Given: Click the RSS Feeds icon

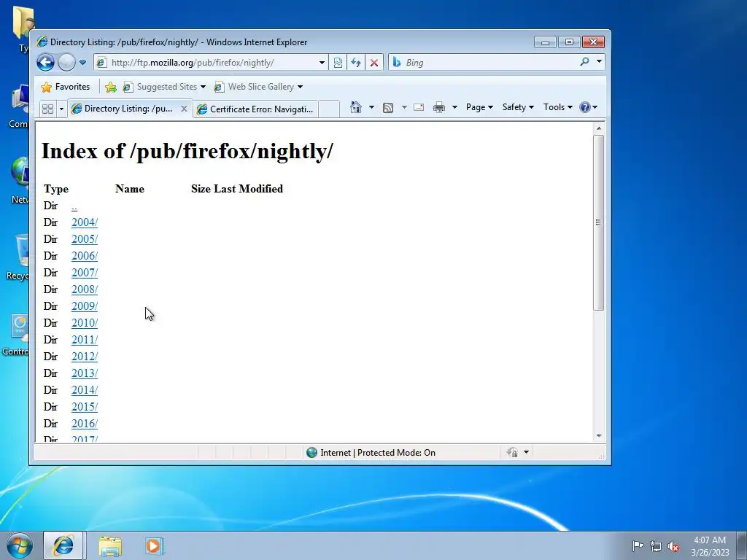Looking at the screenshot, I should click(x=388, y=108).
